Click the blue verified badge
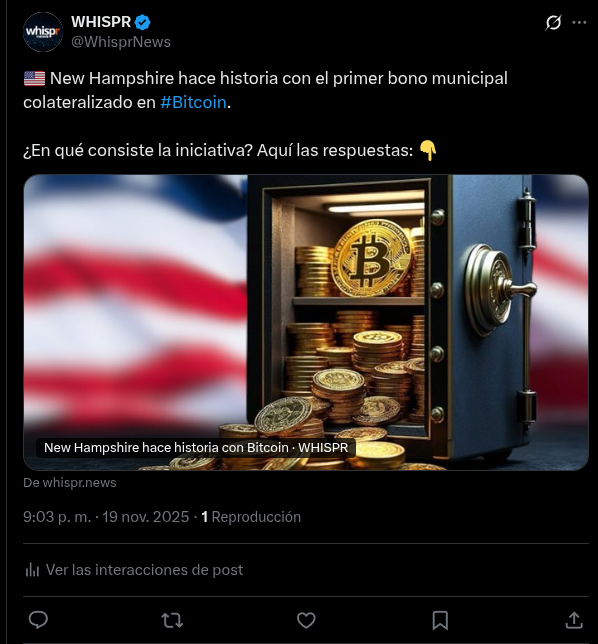Image resolution: width=598 pixels, height=644 pixels. click(x=143, y=22)
